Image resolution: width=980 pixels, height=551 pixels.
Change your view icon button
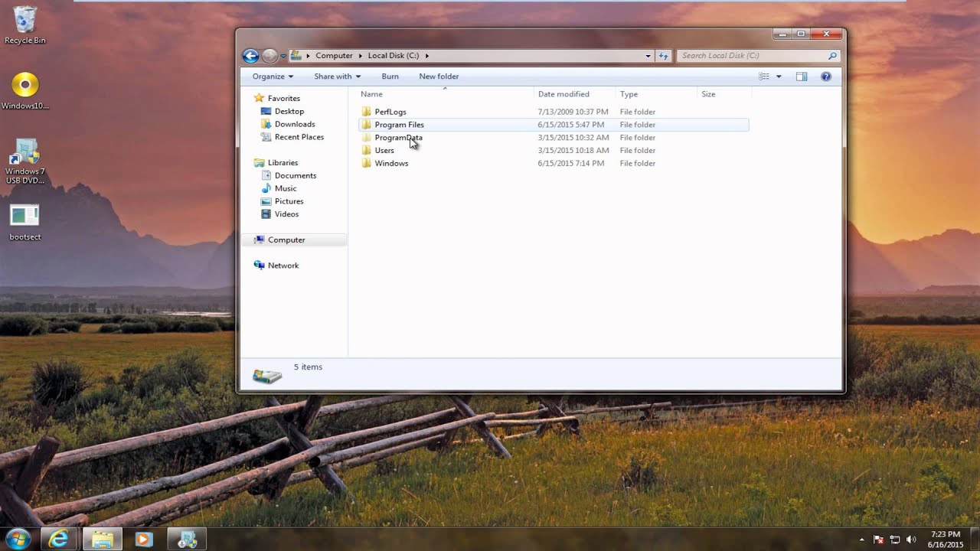pyautogui.click(x=763, y=77)
